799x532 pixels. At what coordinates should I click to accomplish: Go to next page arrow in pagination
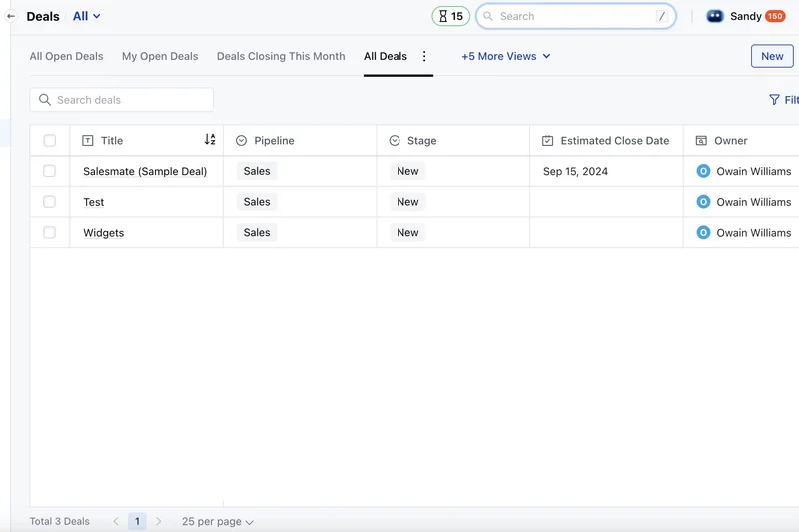point(158,521)
